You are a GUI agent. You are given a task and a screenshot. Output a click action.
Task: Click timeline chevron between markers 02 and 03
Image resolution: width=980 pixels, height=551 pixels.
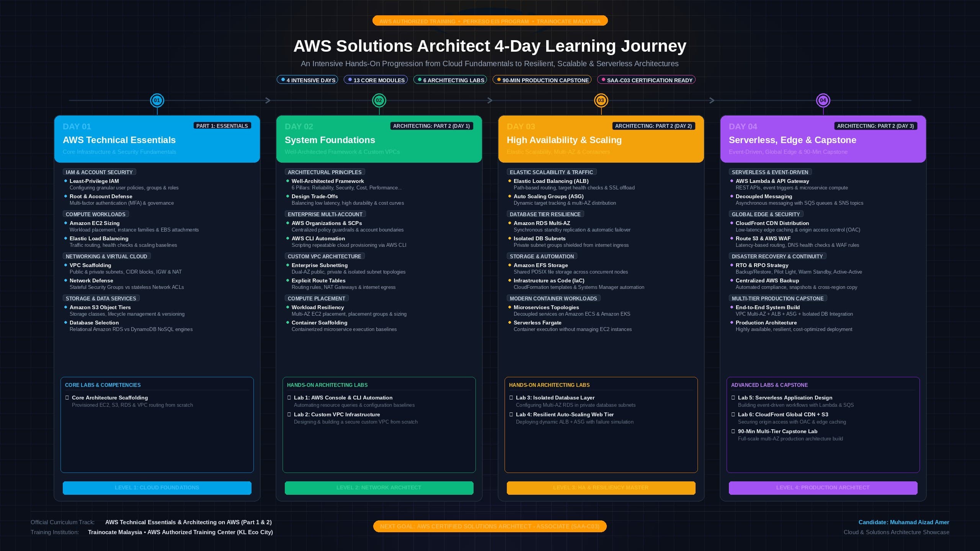[490, 100]
